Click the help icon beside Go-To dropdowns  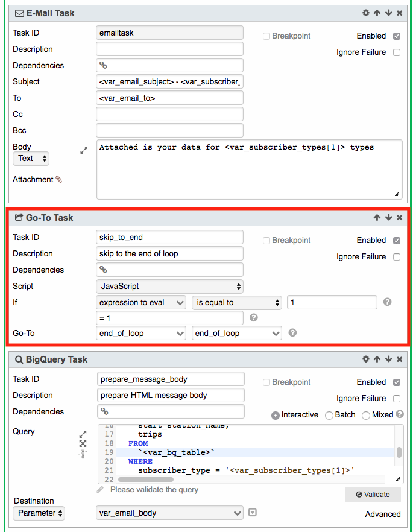[292, 332]
